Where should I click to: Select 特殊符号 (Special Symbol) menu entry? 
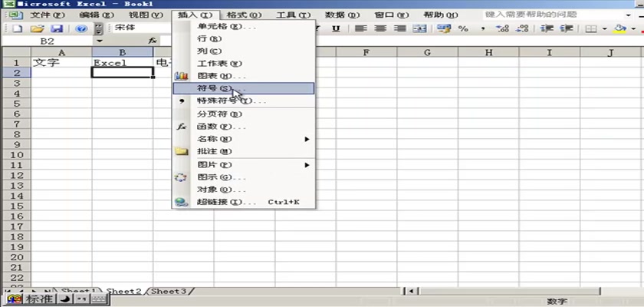(244, 101)
